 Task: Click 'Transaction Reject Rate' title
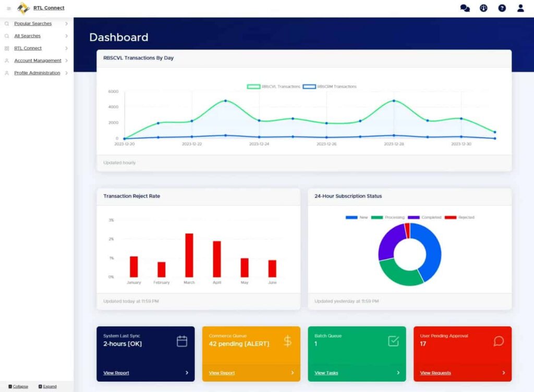131,196
